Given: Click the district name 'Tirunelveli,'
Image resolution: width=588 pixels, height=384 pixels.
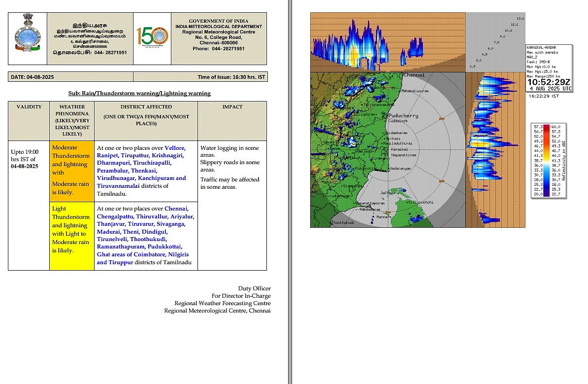Looking at the screenshot, I should coord(112,239).
